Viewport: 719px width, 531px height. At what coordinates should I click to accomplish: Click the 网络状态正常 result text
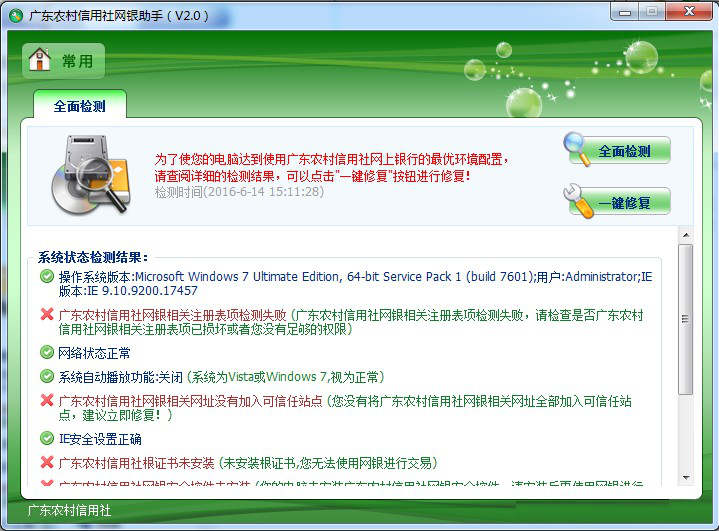(x=94, y=353)
